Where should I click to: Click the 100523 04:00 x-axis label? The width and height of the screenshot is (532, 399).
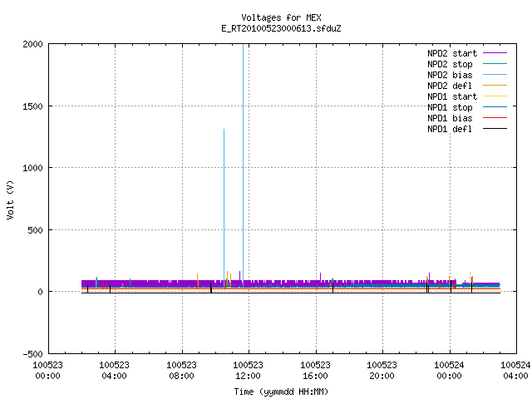pyautogui.click(x=115, y=370)
